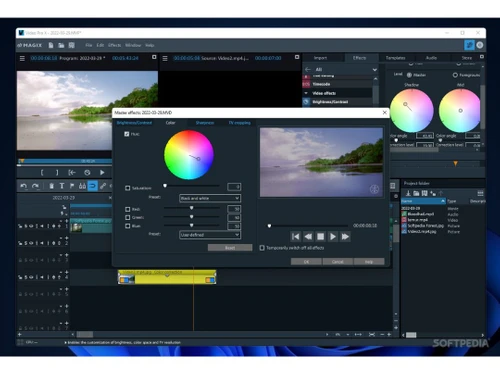Open the Black and white preset dropdown
This screenshot has height=375, width=500.
pyautogui.click(x=210, y=198)
